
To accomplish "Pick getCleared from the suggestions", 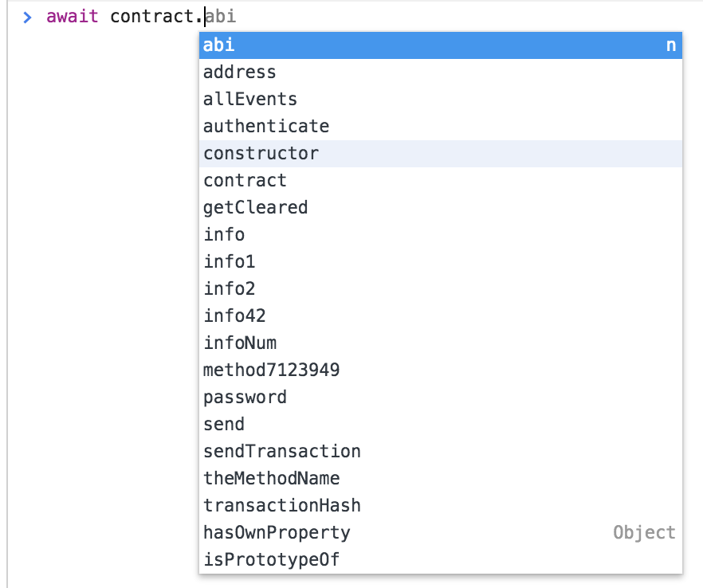I will coord(440,207).
